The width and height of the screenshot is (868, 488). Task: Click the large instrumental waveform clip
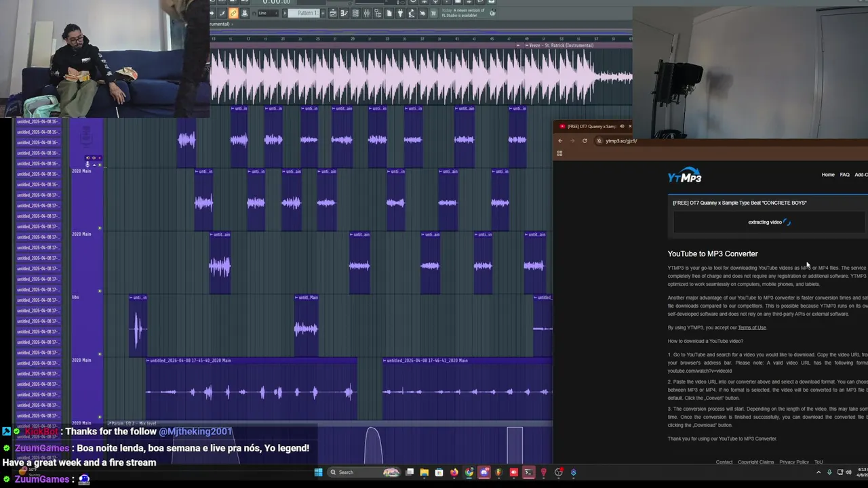pos(420,76)
